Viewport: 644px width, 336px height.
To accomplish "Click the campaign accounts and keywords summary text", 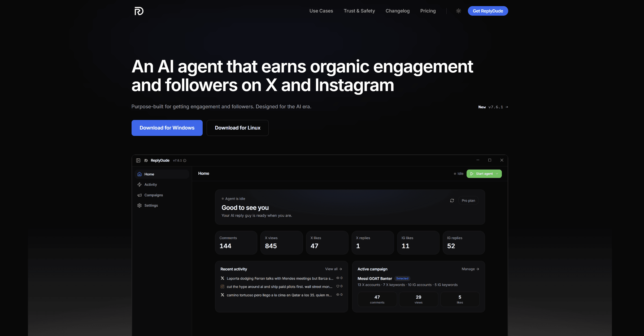I will tap(407, 285).
